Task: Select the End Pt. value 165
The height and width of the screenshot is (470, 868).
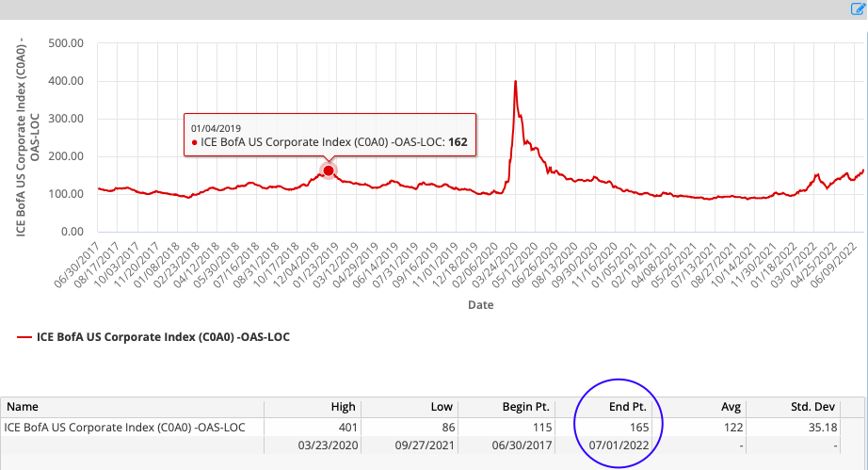Action: pos(639,428)
